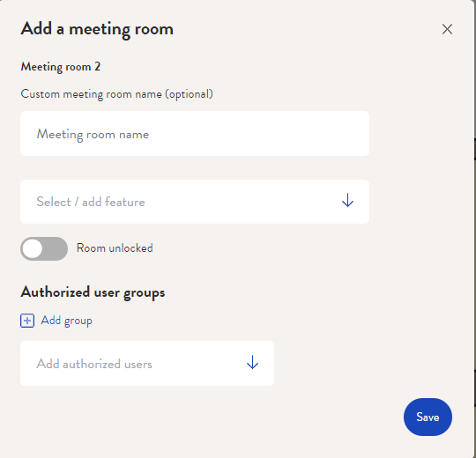Expand the Add authorized users dropdown
This screenshot has width=476, height=458.
coord(147,364)
